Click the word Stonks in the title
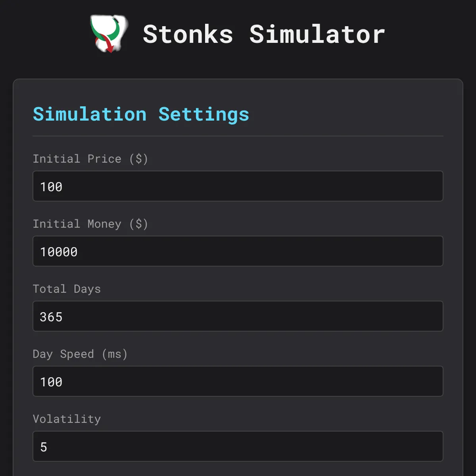The height and width of the screenshot is (476, 476). pos(188,34)
